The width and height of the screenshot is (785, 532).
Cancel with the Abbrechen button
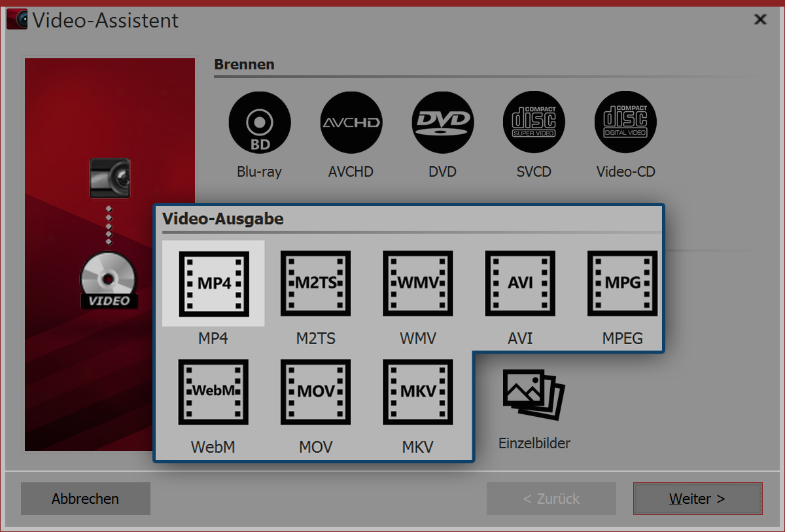point(85,499)
